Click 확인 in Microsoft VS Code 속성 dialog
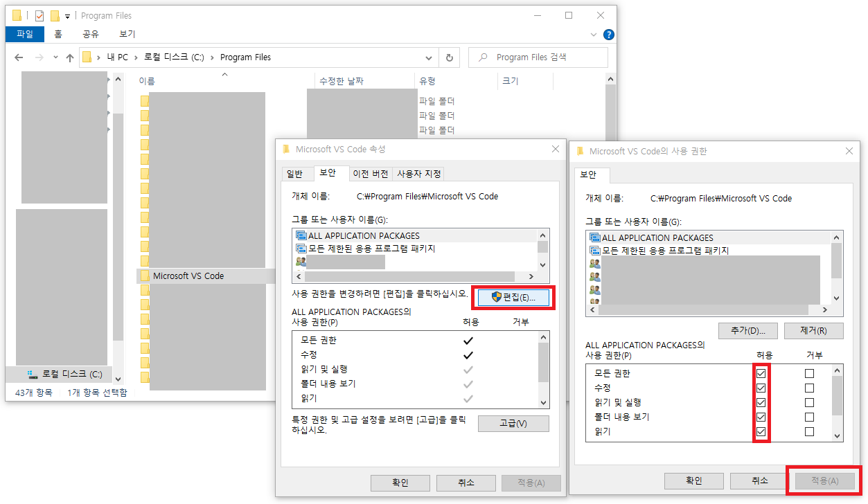This screenshot has height=504, width=868. tap(400, 483)
